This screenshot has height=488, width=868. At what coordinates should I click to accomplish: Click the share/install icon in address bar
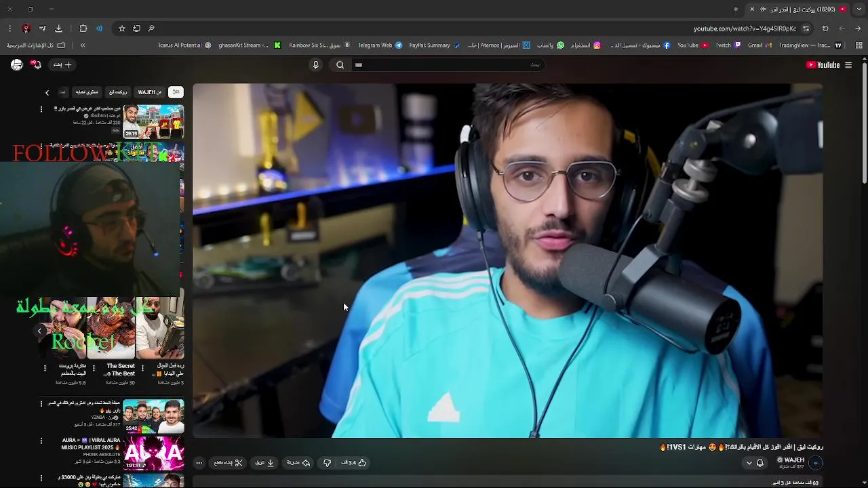coord(136,28)
